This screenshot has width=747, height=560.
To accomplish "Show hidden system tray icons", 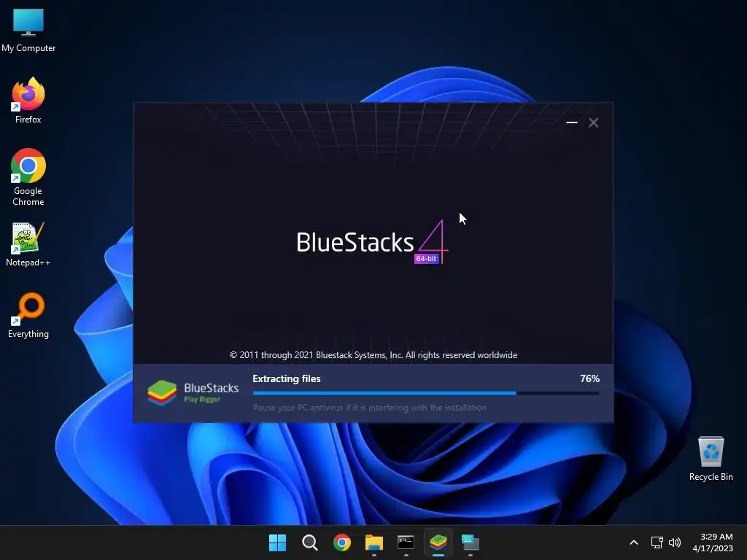I will tap(634, 542).
